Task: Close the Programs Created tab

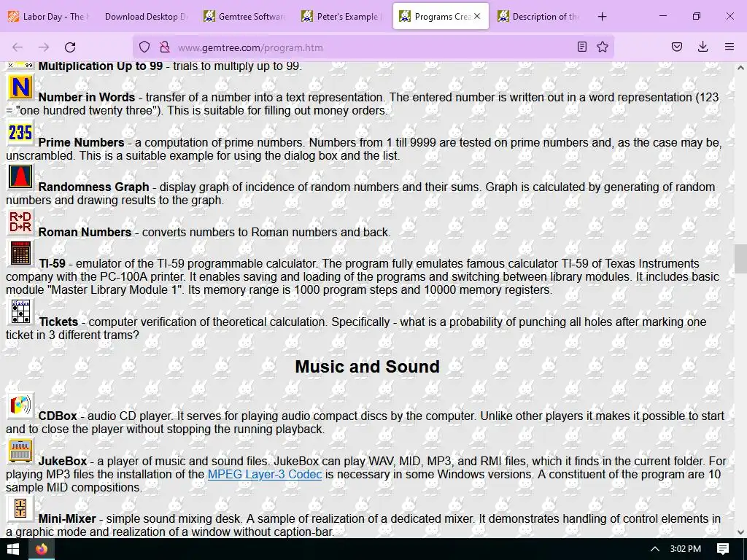Action: coord(477,16)
